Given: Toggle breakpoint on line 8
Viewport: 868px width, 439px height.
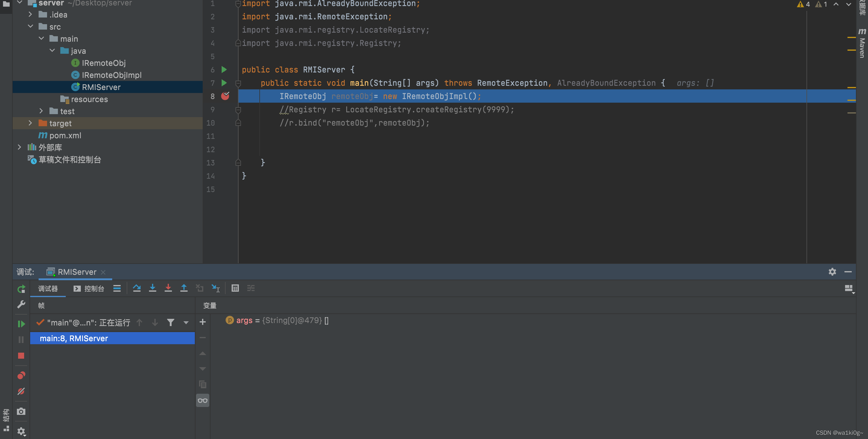Looking at the screenshot, I should [x=225, y=96].
